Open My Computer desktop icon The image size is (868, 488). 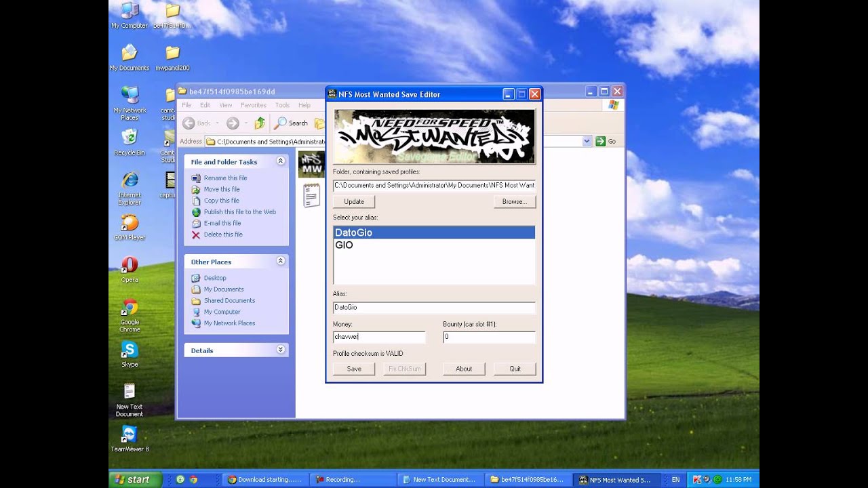[x=129, y=16]
